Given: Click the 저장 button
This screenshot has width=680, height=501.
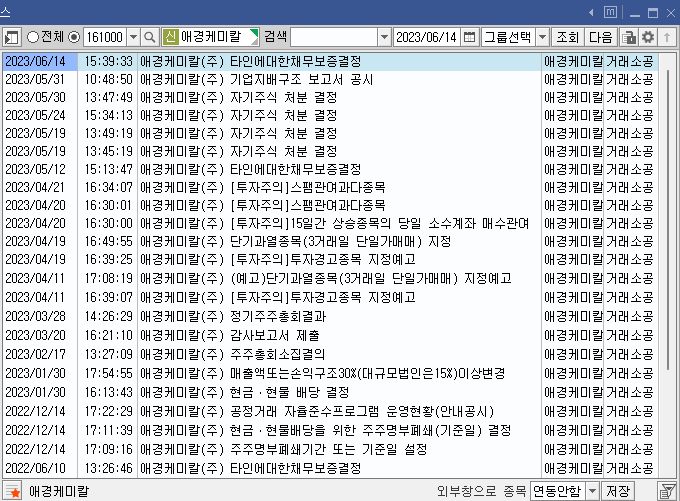Looking at the screenshot, I should coord(618,491).
